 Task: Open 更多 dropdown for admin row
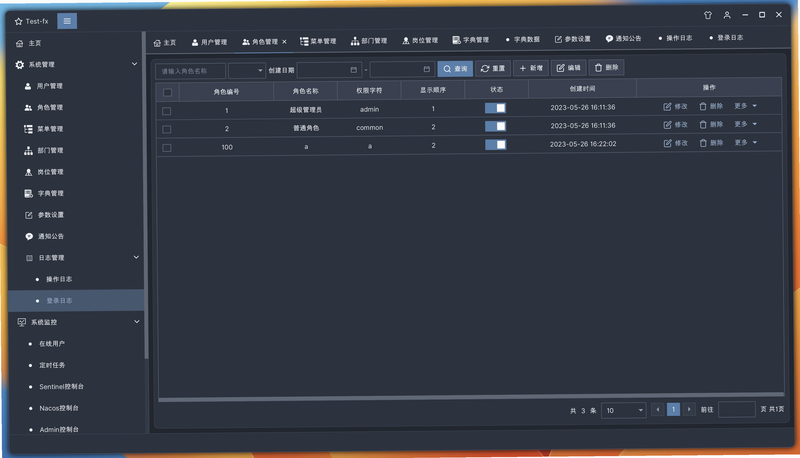(745, 106)
